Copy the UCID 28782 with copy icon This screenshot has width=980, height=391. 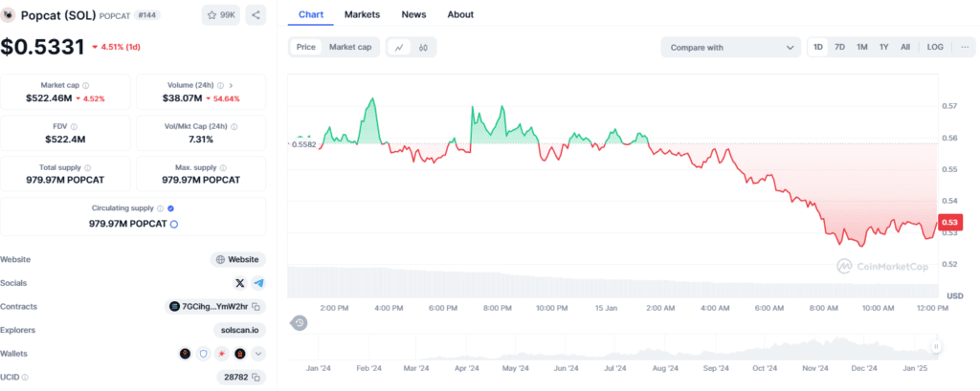coord(256,378)
